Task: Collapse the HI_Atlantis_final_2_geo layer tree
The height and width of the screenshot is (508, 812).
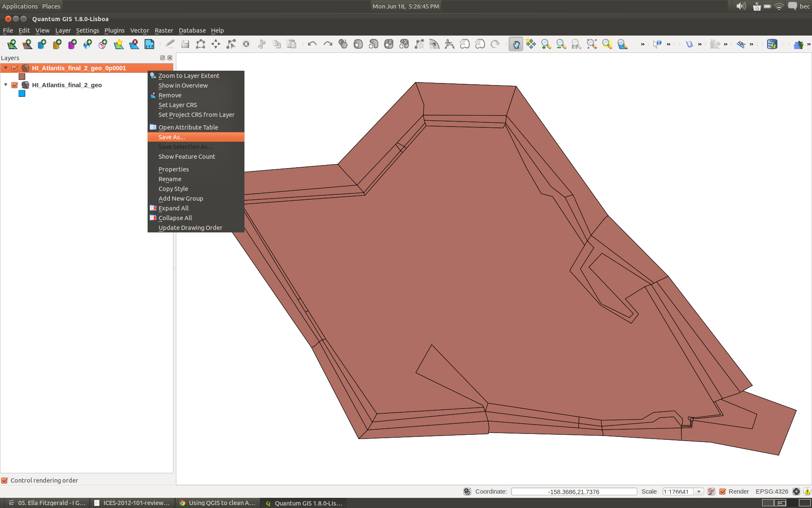Action: coord(6,85)
